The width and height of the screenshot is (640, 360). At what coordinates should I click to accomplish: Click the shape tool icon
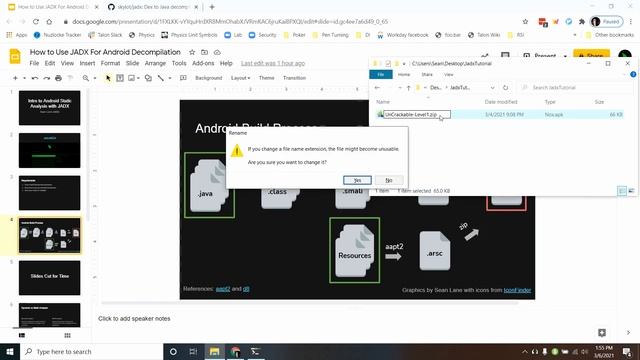point(148,78)
